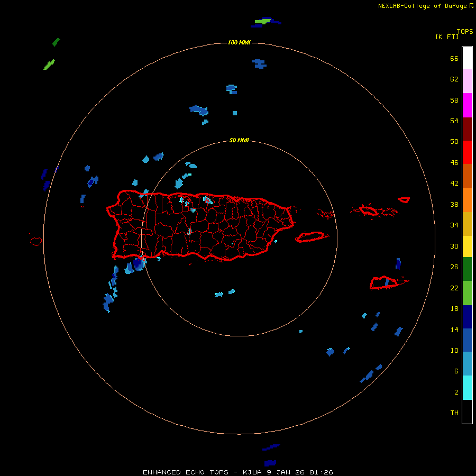Click the Mona Island outline at far west

click(36, 241)
